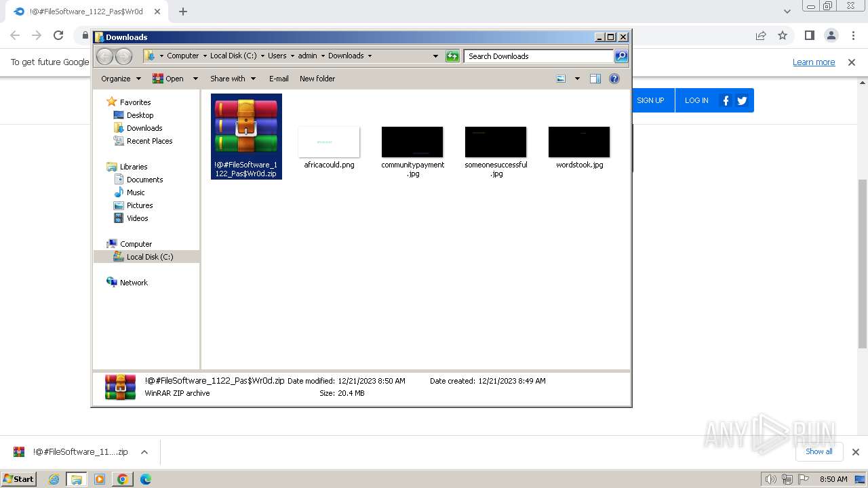Click the E-mail toolbar button

point(279,79)
